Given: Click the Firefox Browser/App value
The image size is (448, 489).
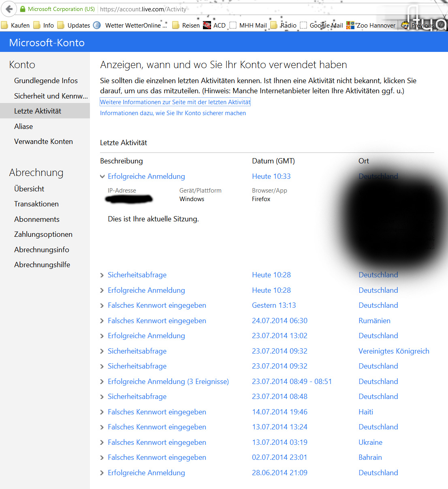Looking at the screenshot, I should tap(261, 199).
